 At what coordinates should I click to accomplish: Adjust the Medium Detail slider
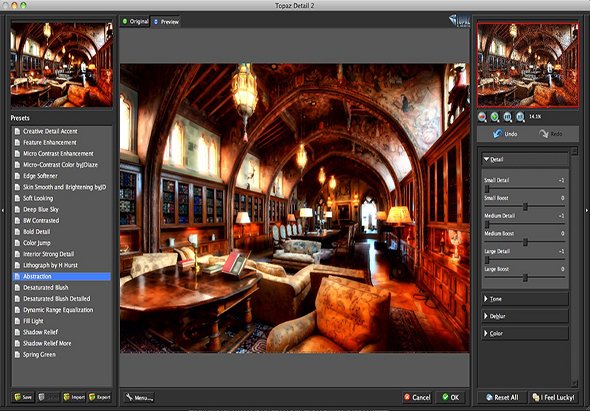pyautogui.click(x=487, y=224)
